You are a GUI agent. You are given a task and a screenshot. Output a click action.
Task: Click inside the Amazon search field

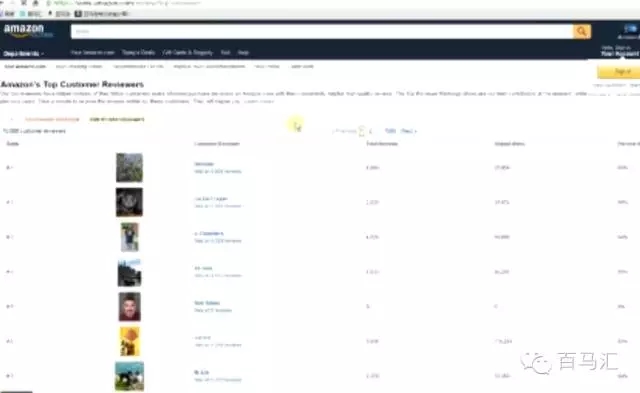point(322,31)
